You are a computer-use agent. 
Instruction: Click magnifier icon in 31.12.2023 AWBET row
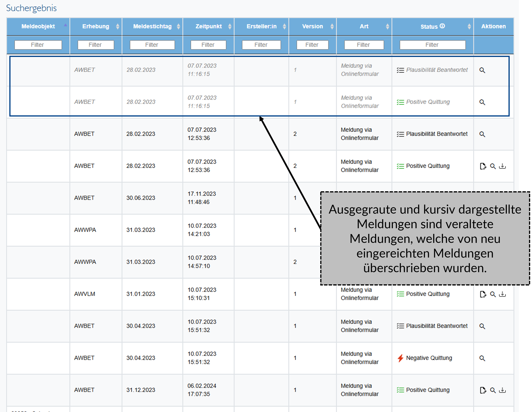click(493, 390)
